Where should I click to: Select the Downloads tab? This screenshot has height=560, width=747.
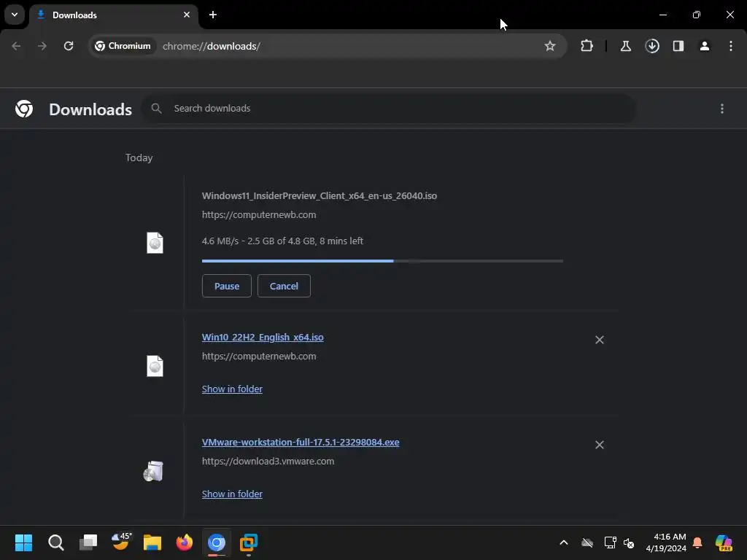point(113,15)
